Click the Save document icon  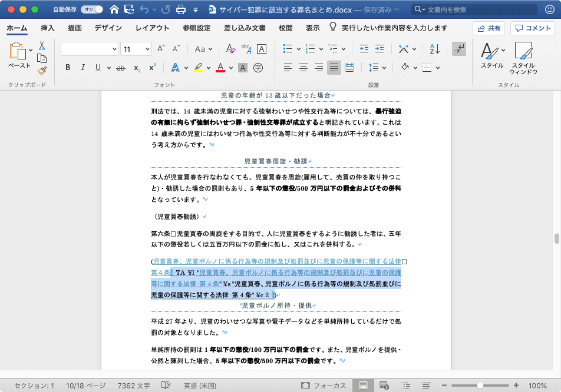[x=129, y=9]
